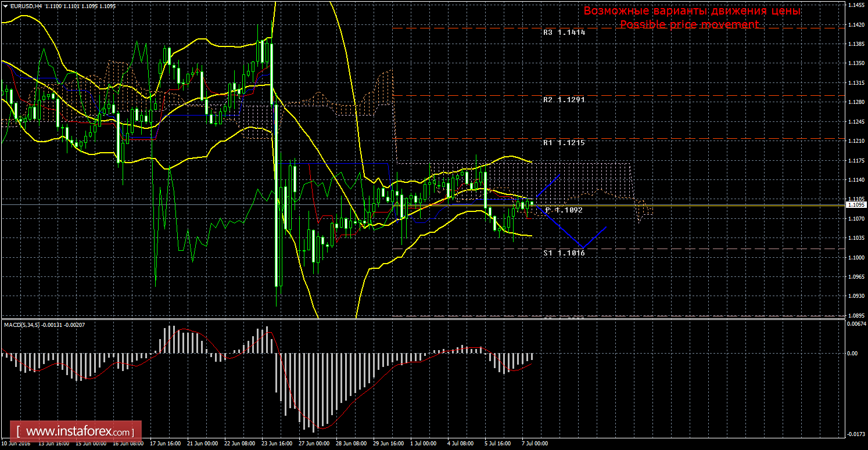Click the 1.1420 value on the price scale
Screen dimensions: 868x450
click(x=855, y=24)
